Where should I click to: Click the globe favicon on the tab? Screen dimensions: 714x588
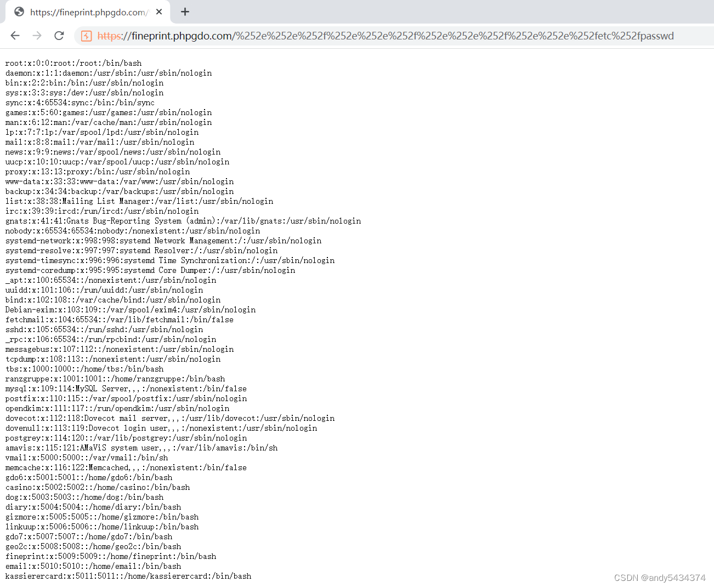19,12
